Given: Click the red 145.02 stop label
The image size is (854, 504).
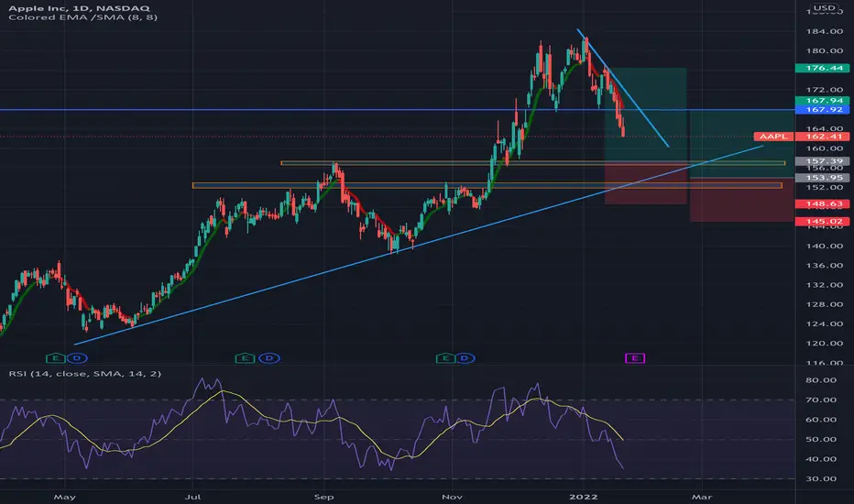Looking at the screenshot, I should point(824,221).
